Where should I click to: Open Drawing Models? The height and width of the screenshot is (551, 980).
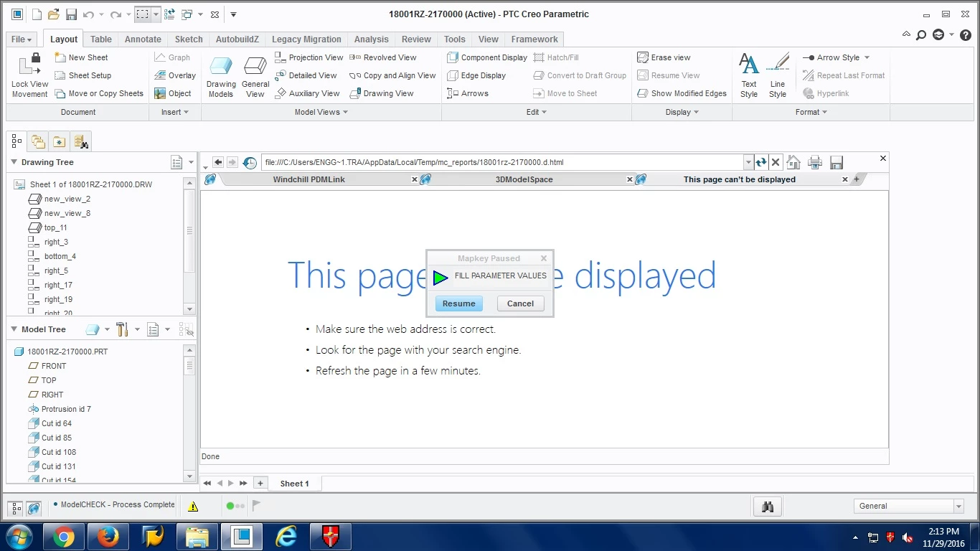click(221, 77)
